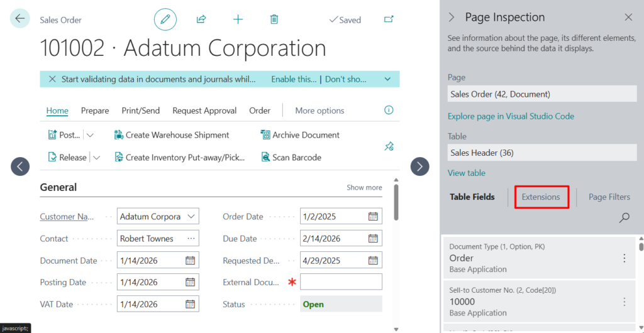Click the pencil edit icon
This screenshot has width=644, height=333.
(x=165, y=19)
